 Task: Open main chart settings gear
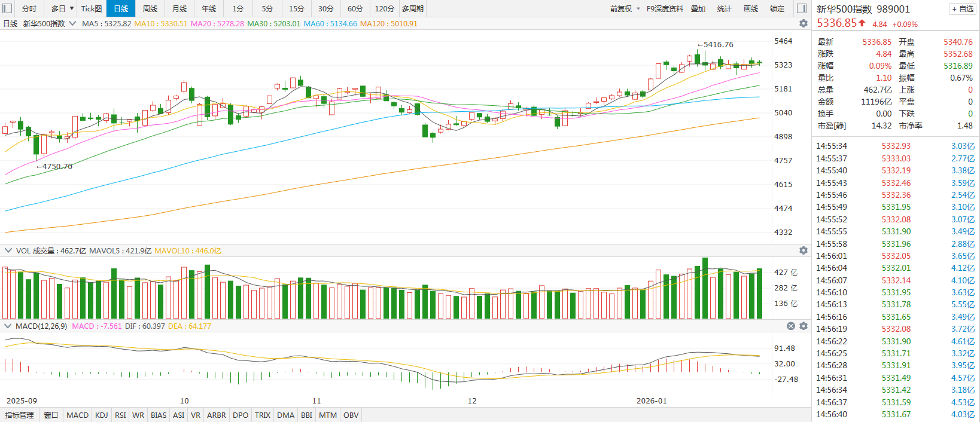pos(804,23)
